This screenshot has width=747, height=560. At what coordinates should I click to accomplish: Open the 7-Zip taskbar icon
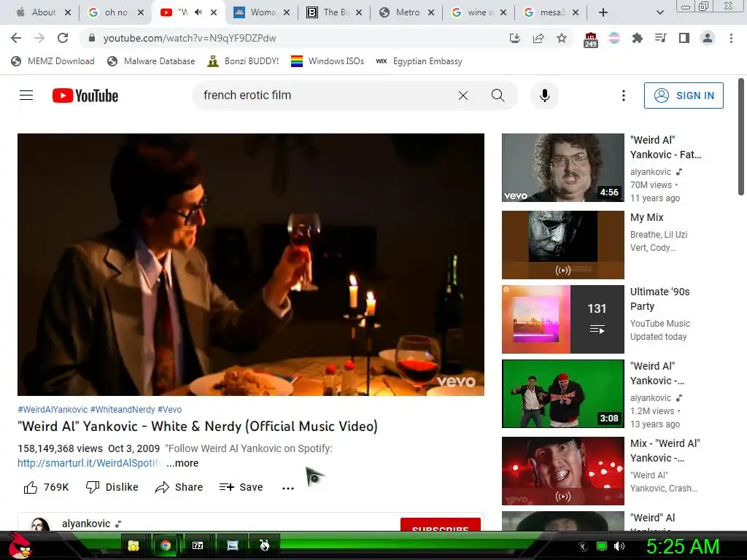point(198,545)
